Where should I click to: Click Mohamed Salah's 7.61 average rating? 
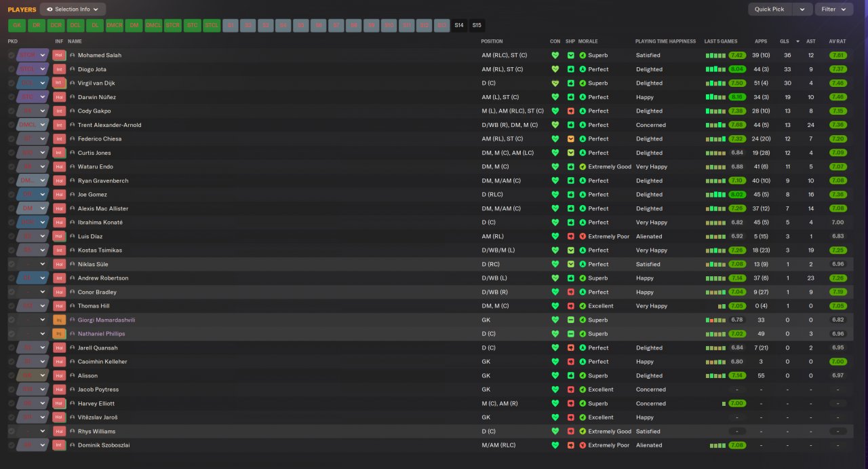click(837, 55)
